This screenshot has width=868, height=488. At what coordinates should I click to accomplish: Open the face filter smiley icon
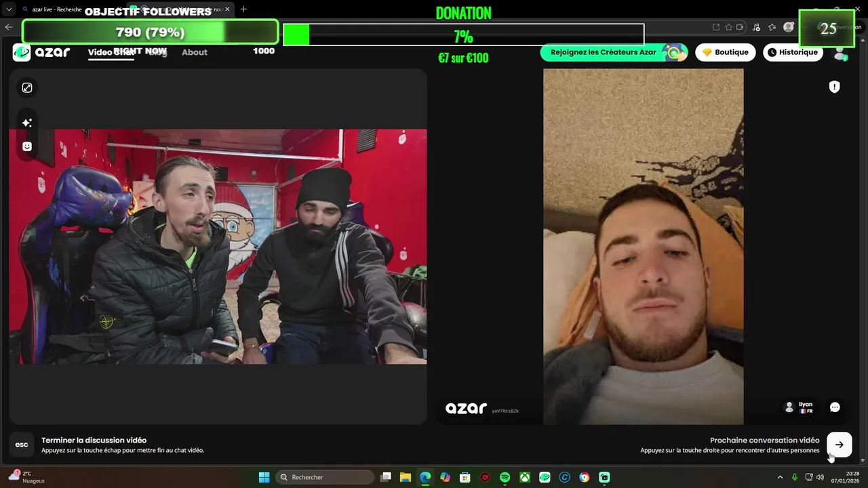coord(27,146)
